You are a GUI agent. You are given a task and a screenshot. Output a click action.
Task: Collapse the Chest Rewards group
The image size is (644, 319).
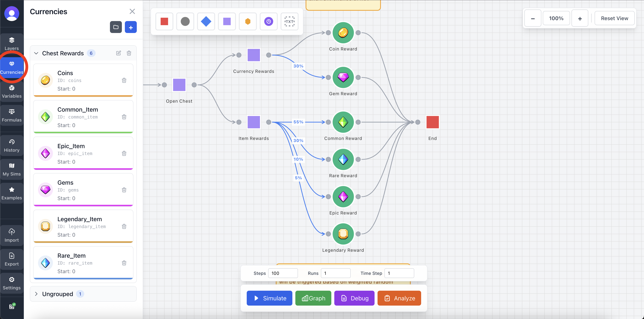36,53
